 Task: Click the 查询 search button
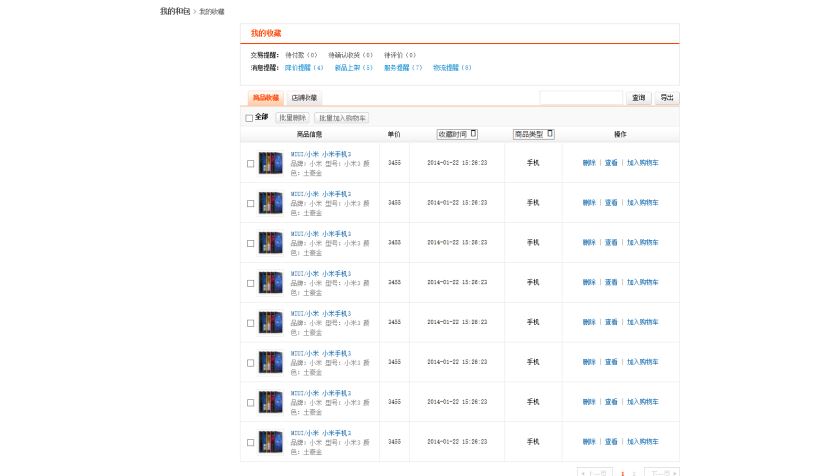(x=639, y=98)
